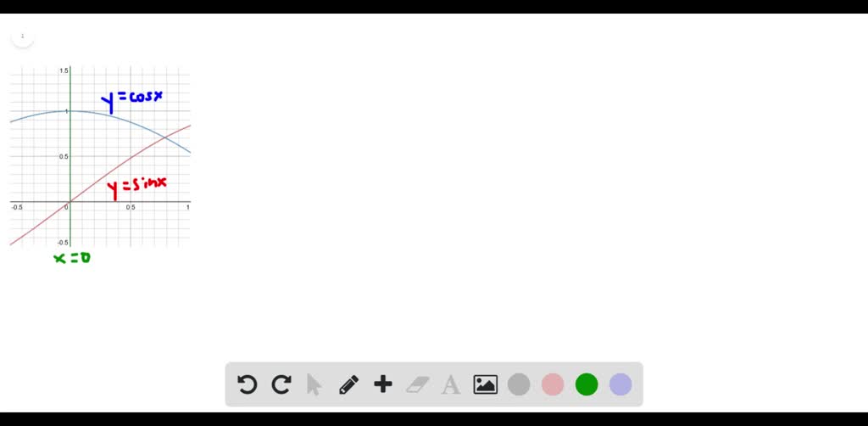868x426 pixels.
Task: Pick the green color swatch
Action: point(587,384)
